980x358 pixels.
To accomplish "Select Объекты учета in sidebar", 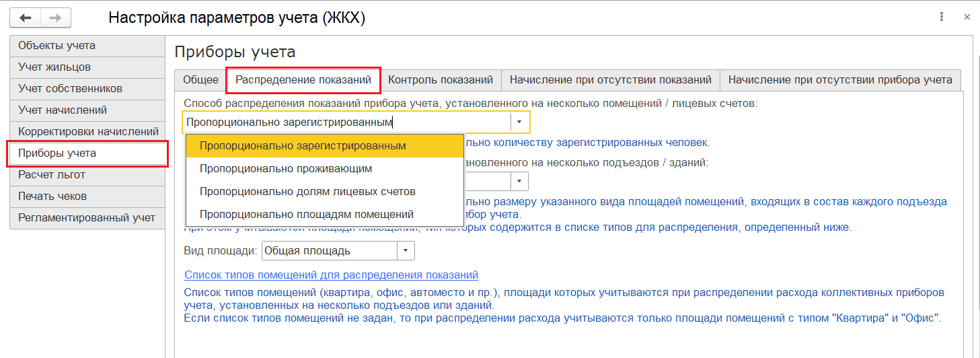I will 87,46.
